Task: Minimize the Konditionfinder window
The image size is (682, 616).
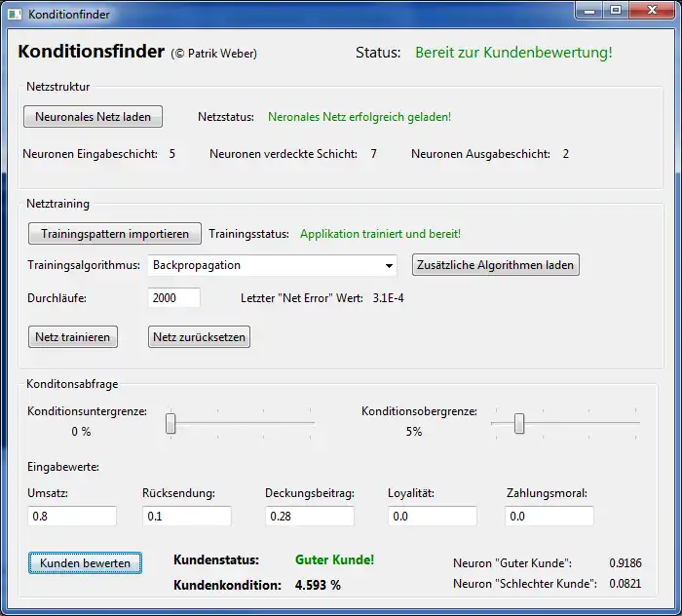Action: point(589,10)
